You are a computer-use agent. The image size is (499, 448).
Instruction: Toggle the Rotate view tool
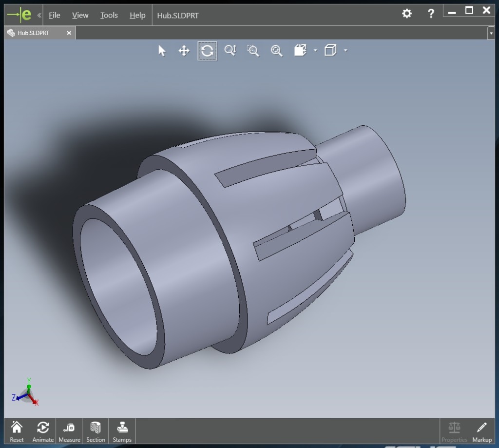(207, 51)
